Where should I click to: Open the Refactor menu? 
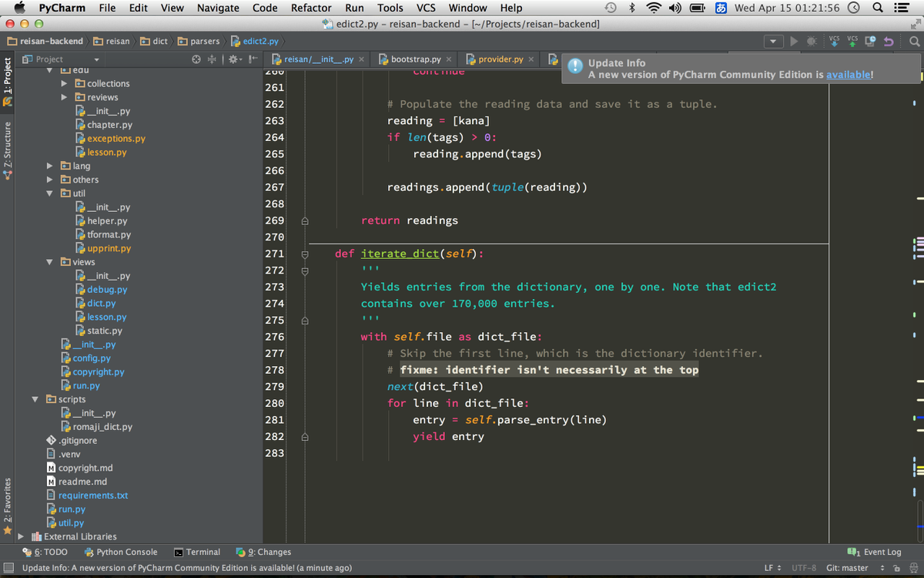(x=311, y=8)
